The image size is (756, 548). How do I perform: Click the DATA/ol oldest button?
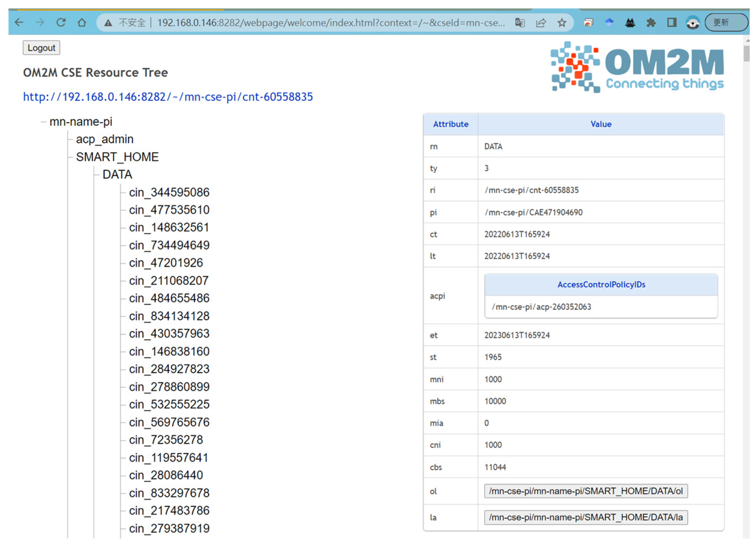[x=586, y=491]
